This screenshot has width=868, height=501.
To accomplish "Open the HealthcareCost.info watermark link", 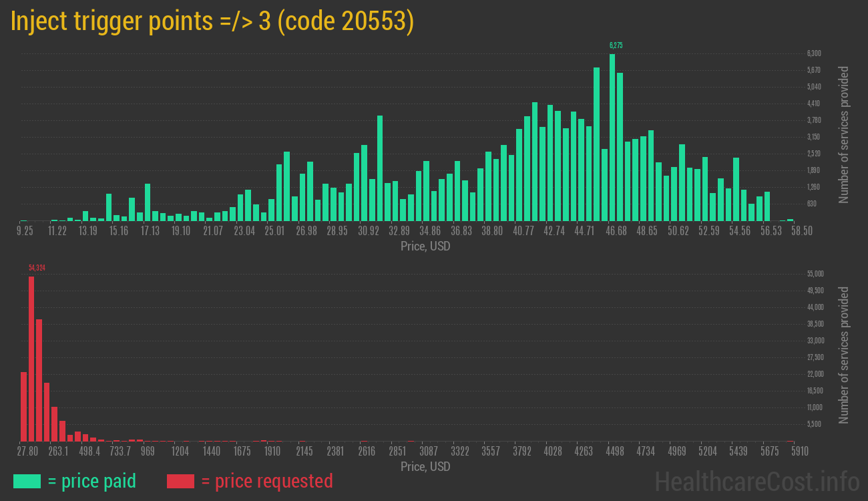I will [x=756, y=481].
